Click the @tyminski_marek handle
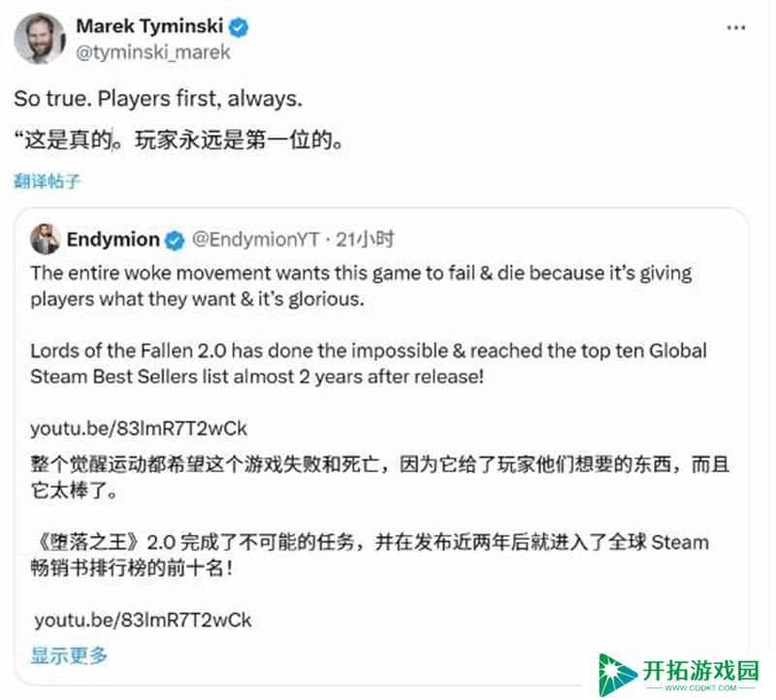 coord(153,52)
